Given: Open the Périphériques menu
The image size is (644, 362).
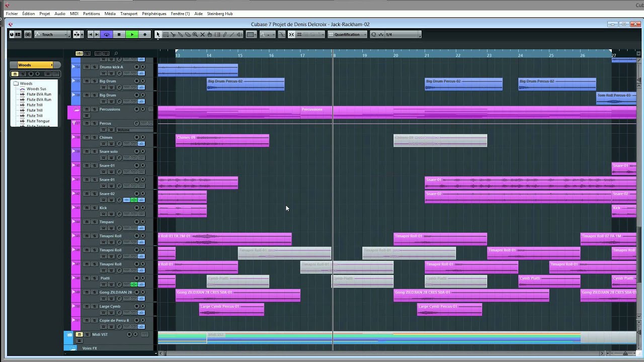Looking at the screenshot, I should click(x=154, y=14).
